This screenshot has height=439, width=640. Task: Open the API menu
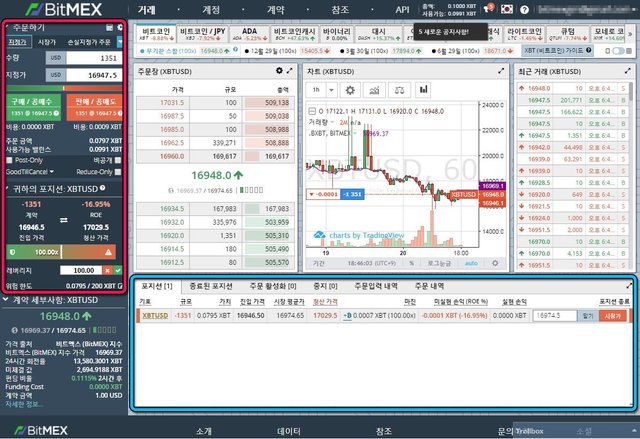402,9
